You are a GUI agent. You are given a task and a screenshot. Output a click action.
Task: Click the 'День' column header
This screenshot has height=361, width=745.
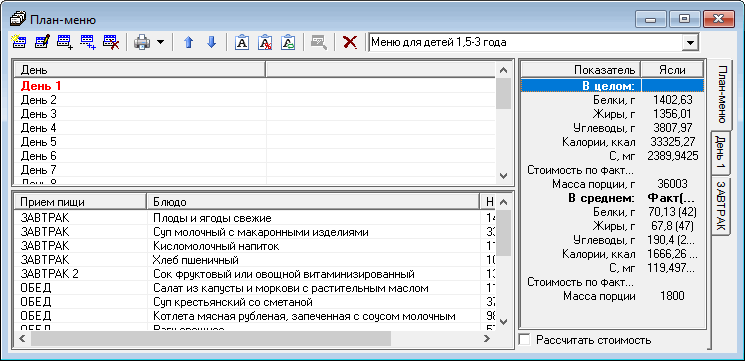tap(140, 70)
